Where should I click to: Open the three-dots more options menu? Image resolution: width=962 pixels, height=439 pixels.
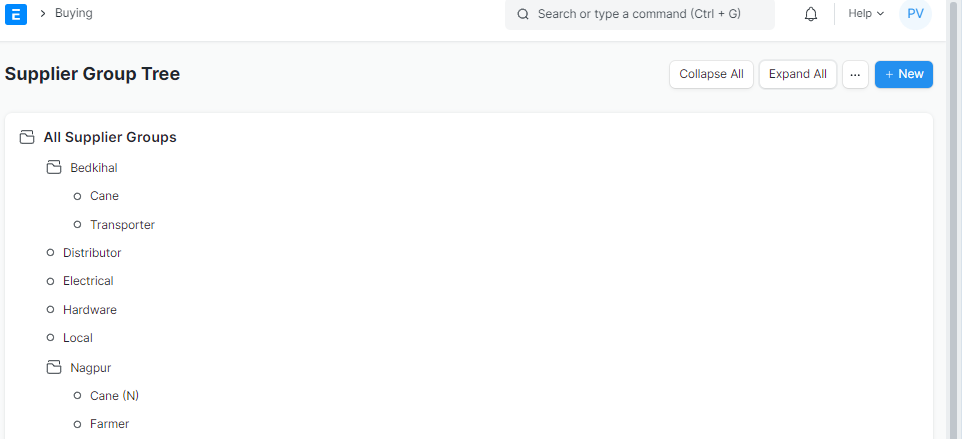pyautogui.click(x=855, y=74)
